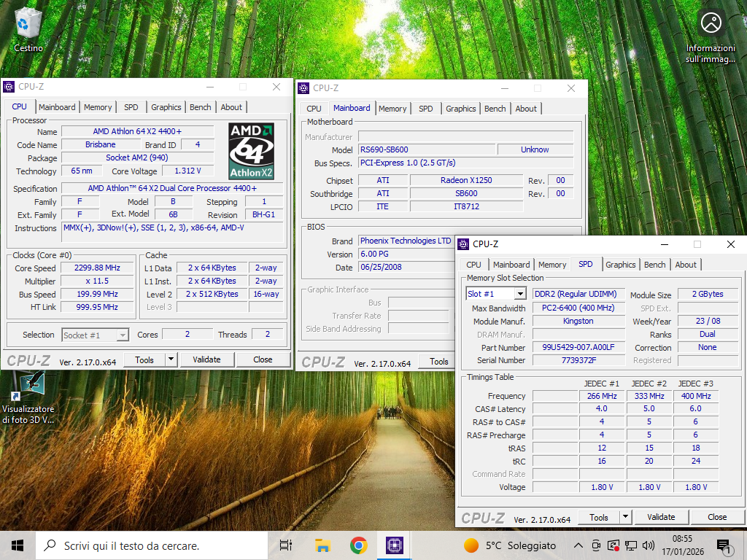
Task: Expand Tools dropdown arrow in CPU window
Action: (x=171, y=359)
